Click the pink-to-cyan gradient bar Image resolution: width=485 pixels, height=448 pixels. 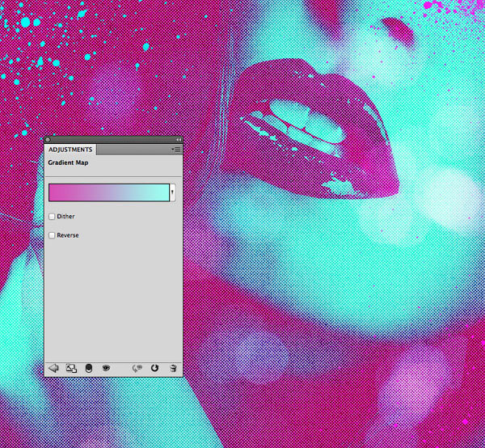tap(109, 192)
